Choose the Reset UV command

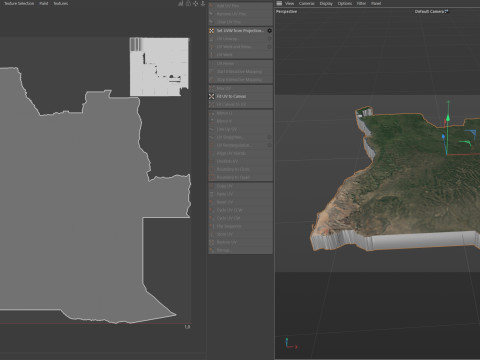click(240, 202)
